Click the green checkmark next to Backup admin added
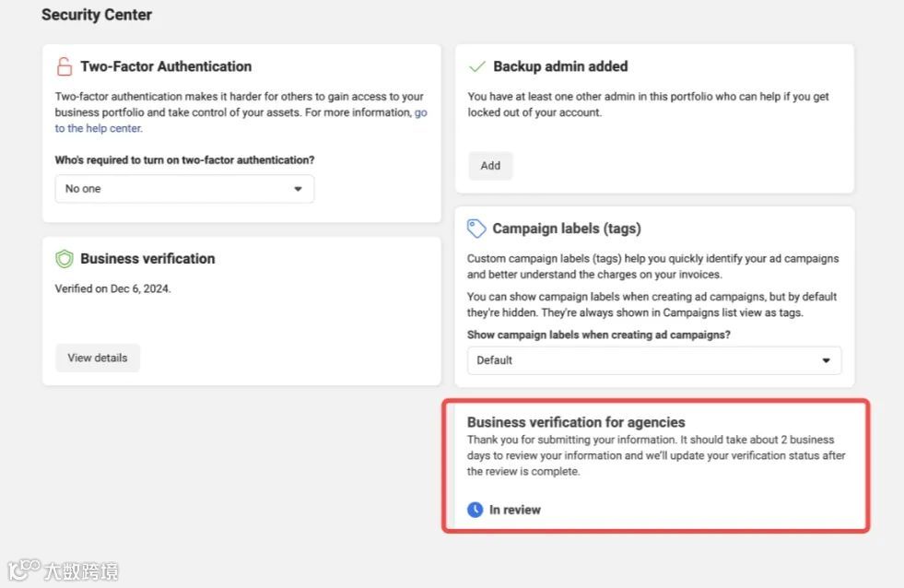Screen dimensions: 904x588 pos(477,66)
